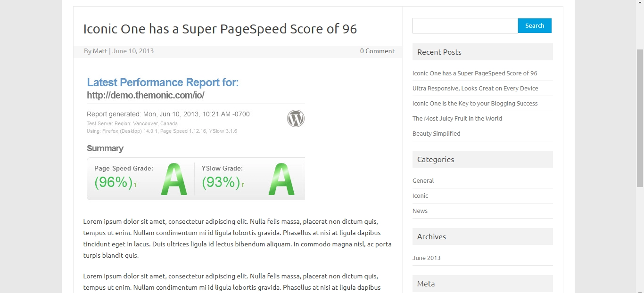Open author Matt's profile link
This screenshot has width=644, height=293.
tap(100, 51)
